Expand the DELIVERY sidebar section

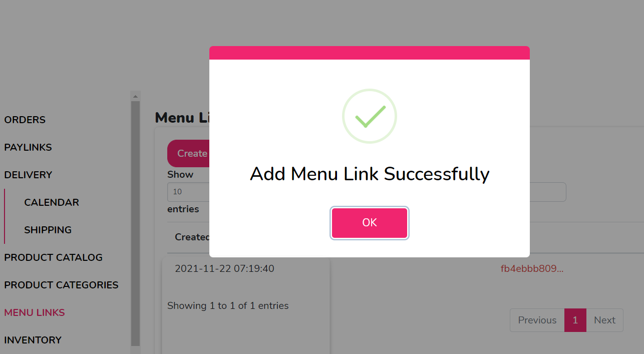coord(28,175)
